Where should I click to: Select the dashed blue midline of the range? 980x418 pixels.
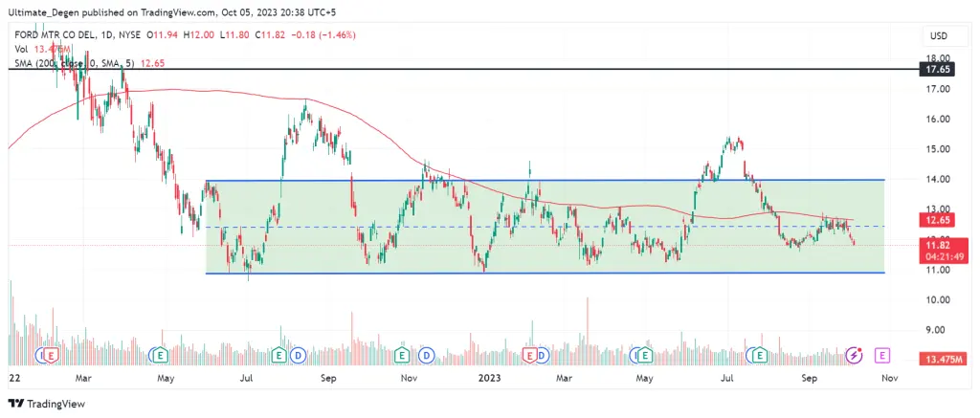point(546,227)
